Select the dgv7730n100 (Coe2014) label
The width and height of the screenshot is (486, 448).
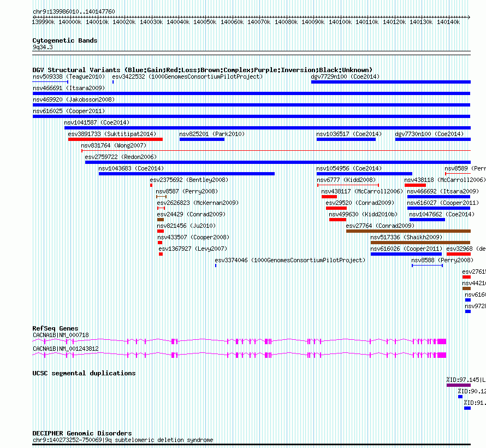click(429, 134)
